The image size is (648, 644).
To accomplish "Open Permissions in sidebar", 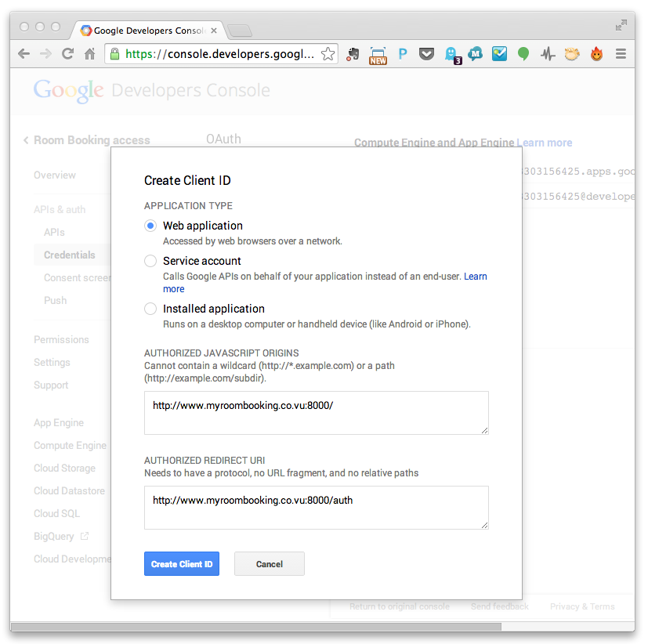I will click(61, 339).
